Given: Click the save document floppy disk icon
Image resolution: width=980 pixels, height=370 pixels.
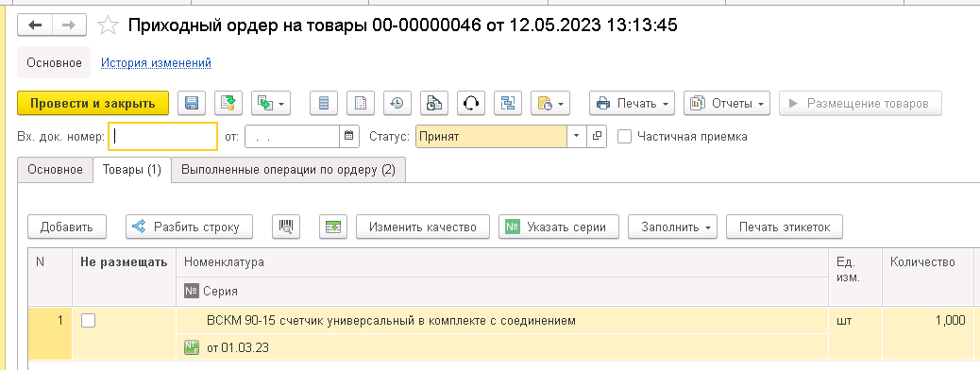Looking at the screenshot, I should point(192,103).
